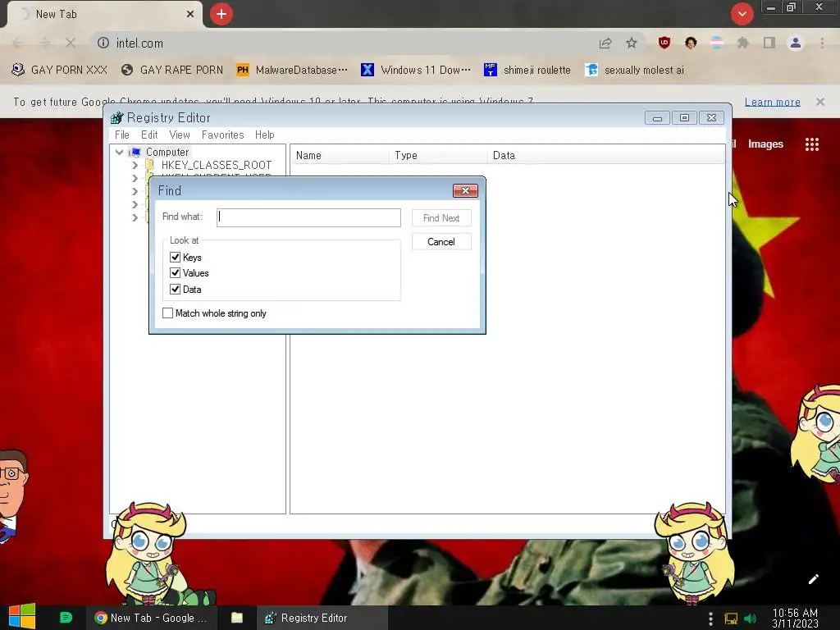840x630 pixels.
Task: Open the Windows 11 Dow… bookmark
Action: [x=416, y=71]
